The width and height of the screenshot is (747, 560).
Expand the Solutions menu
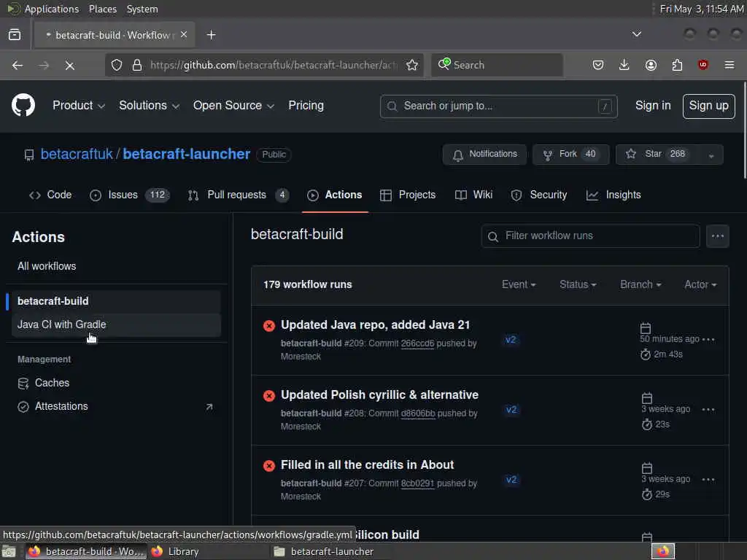(x=149, y=105)
